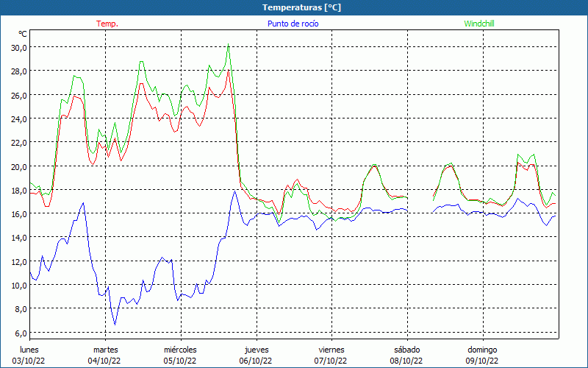The image size is (588, 368).
Task: Click the 6,0 y-axis value
Action: tap(21, 333)
